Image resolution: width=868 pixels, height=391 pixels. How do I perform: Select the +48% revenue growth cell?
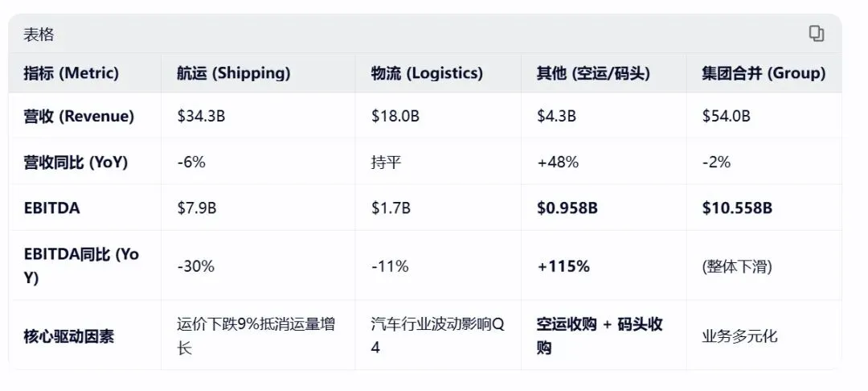(x=558, y=162)
